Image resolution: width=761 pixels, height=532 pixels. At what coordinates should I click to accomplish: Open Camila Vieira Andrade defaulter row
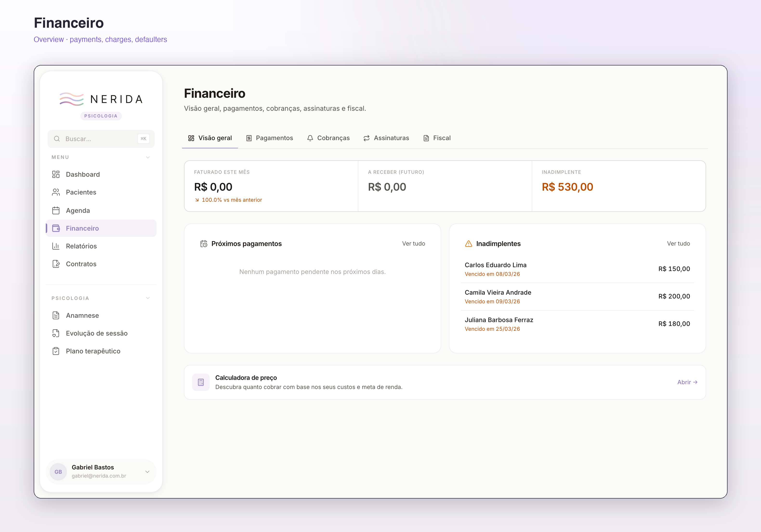577,297
